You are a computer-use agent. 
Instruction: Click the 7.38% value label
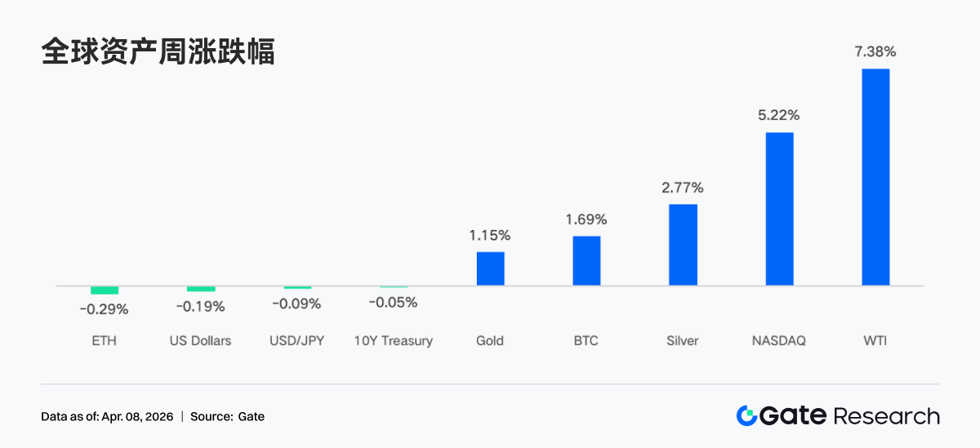coord(875,51)
